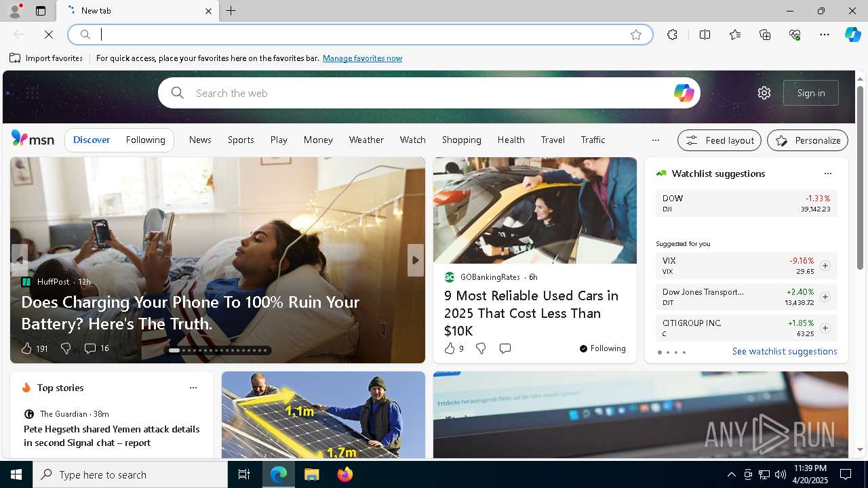Image resolution: width=868 pixels, height=488 pixels.
Task: Open Manage favorites now link
Action: (x=362, y=58)
